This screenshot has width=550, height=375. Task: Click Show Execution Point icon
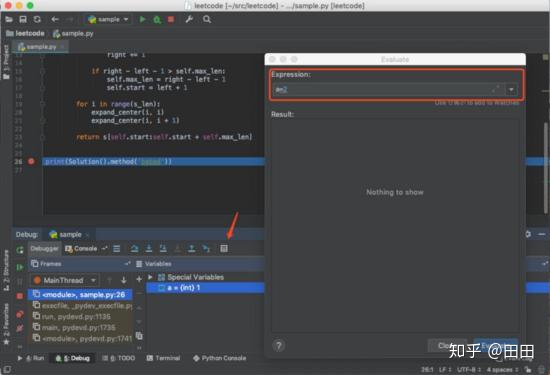tap(117, 249)
